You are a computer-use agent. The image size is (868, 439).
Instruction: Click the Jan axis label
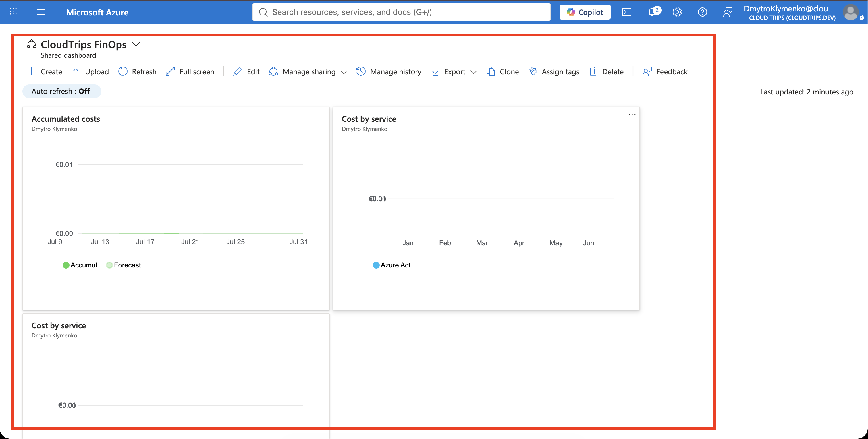click(x=408, y=243)
